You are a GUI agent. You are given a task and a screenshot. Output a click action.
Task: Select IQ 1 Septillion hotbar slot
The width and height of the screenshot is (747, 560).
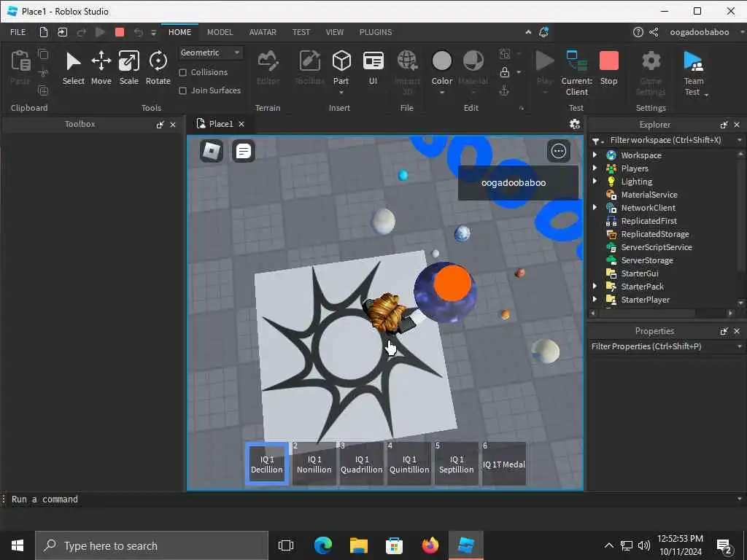coord(457,464)
